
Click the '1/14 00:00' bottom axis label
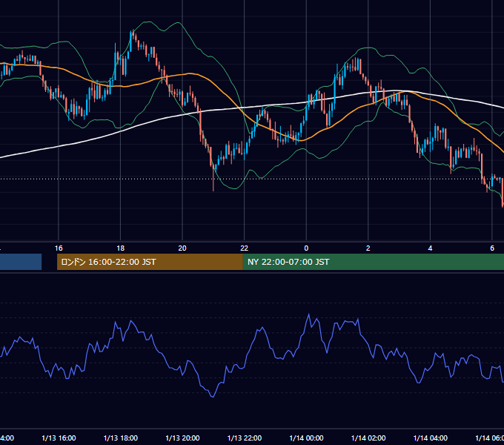306,438
